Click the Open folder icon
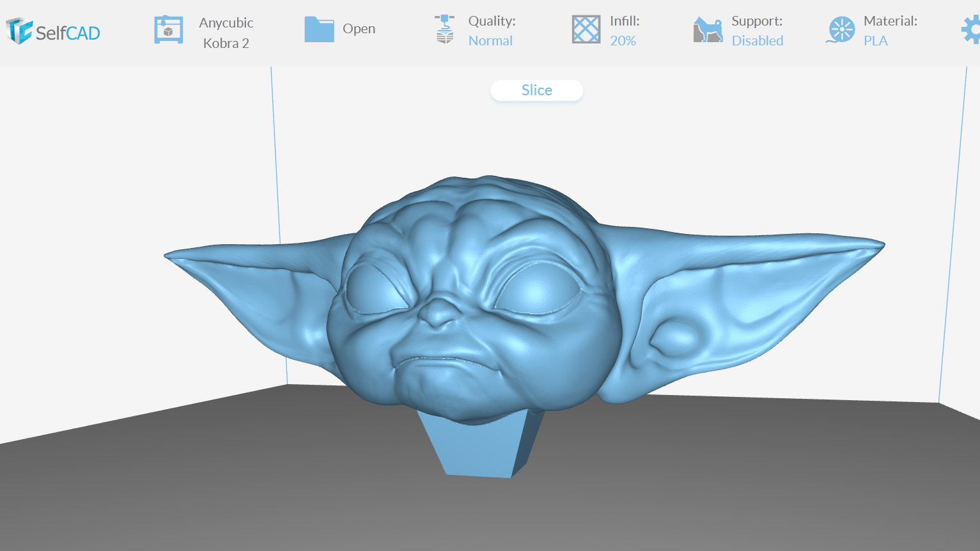 tap(319, 29)
